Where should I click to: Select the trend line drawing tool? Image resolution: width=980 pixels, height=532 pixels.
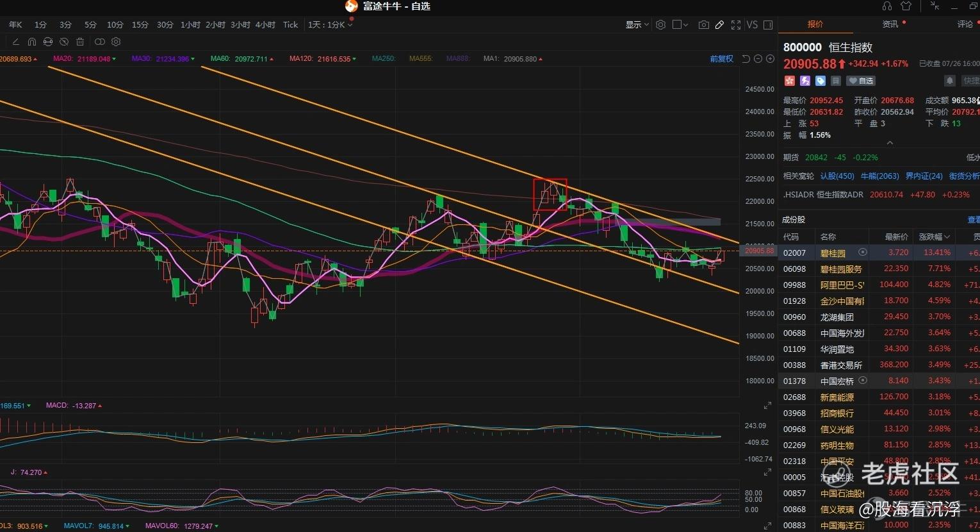coord(15,42)
